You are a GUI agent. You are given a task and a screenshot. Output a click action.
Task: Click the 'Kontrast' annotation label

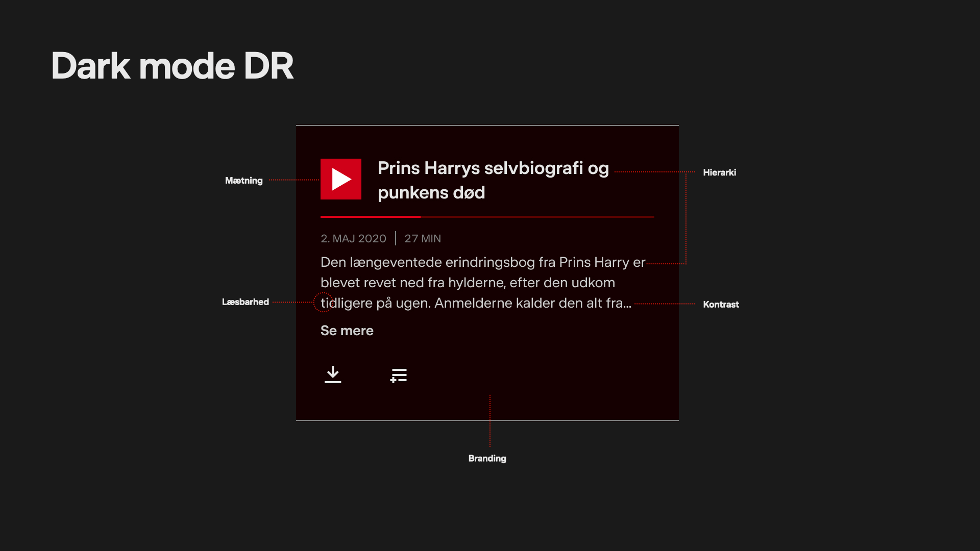coord(721,305)
